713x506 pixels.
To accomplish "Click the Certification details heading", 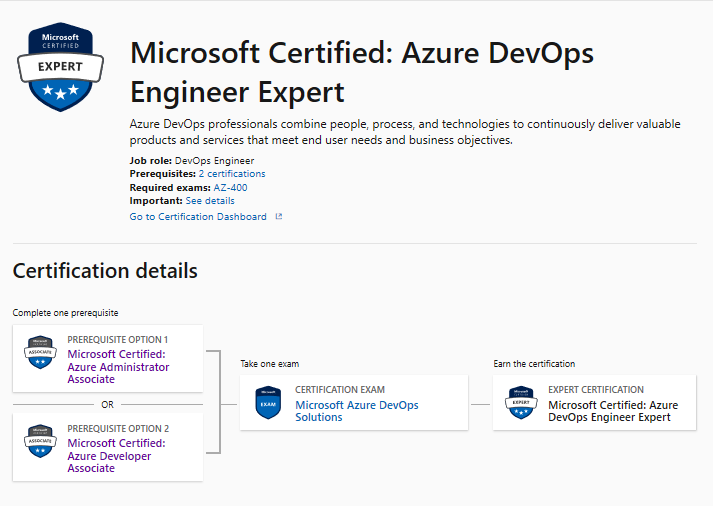I will [x=105, y=271].
